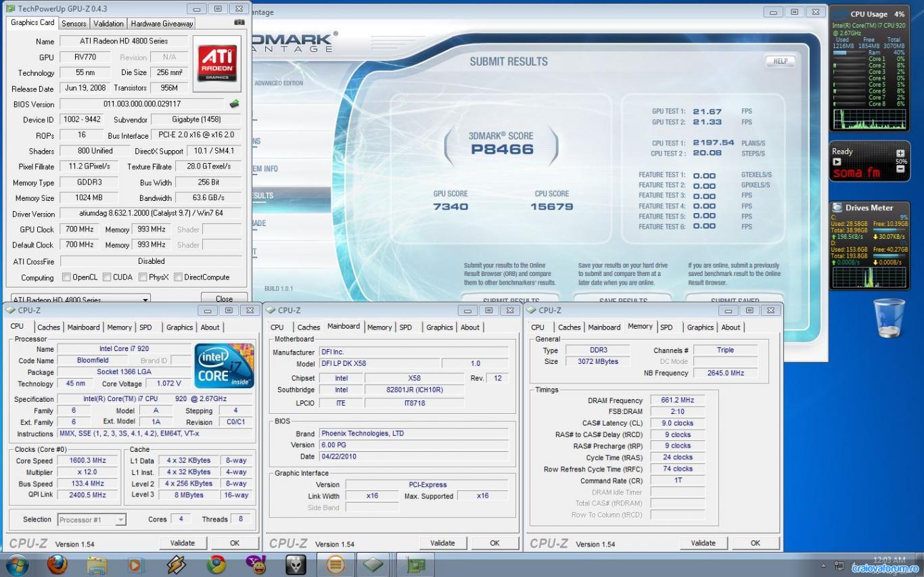
Task: Click the network icon in system tray
Action: pyautogui.click(x=839, y=565)
